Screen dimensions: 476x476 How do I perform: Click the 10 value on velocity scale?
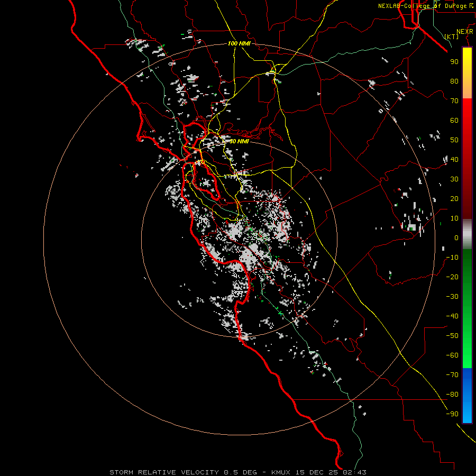[x=454, y=218]
